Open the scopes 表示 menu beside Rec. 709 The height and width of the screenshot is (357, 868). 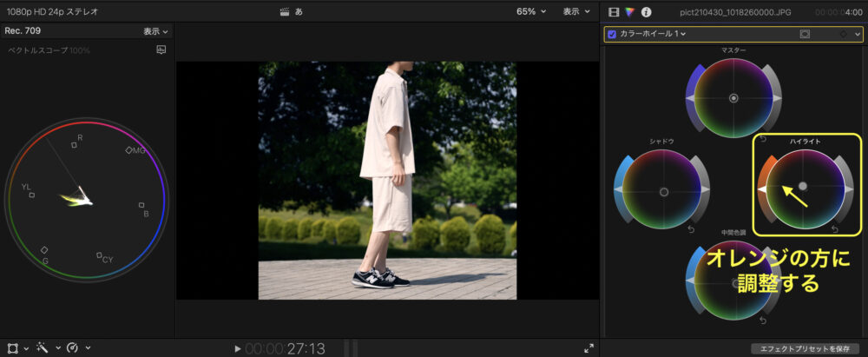point(156,31)
